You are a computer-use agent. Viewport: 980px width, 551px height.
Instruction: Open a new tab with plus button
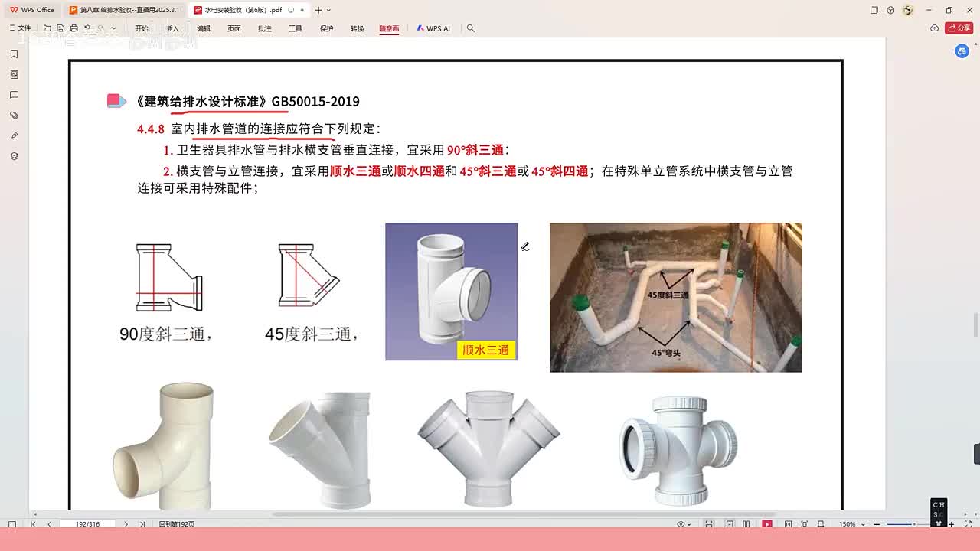coord(318,10)
